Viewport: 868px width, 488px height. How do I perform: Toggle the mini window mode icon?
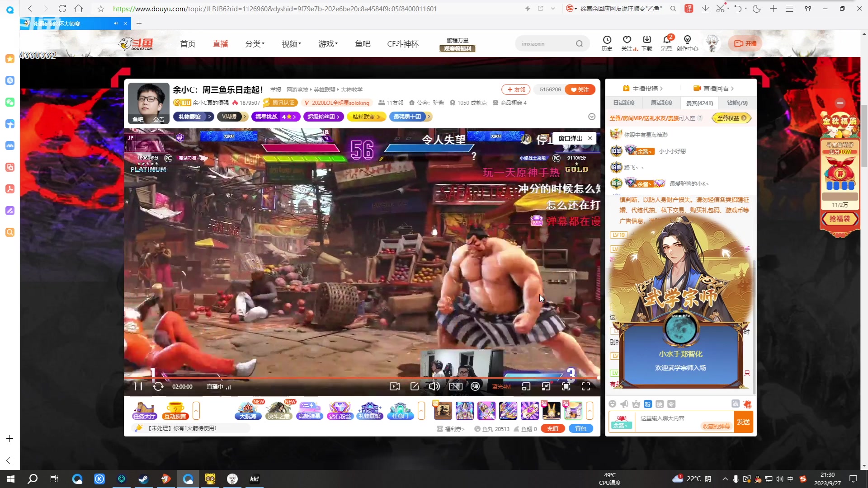[526, 386]
